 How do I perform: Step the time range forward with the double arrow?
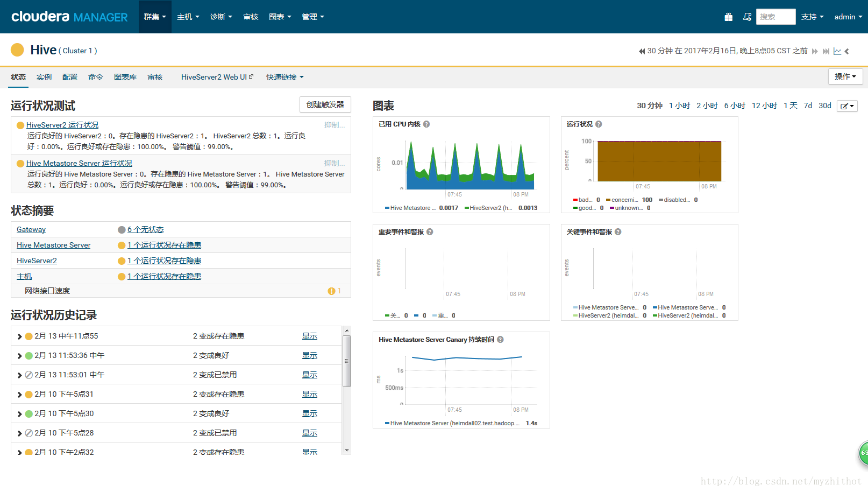(x=815, y=51)
